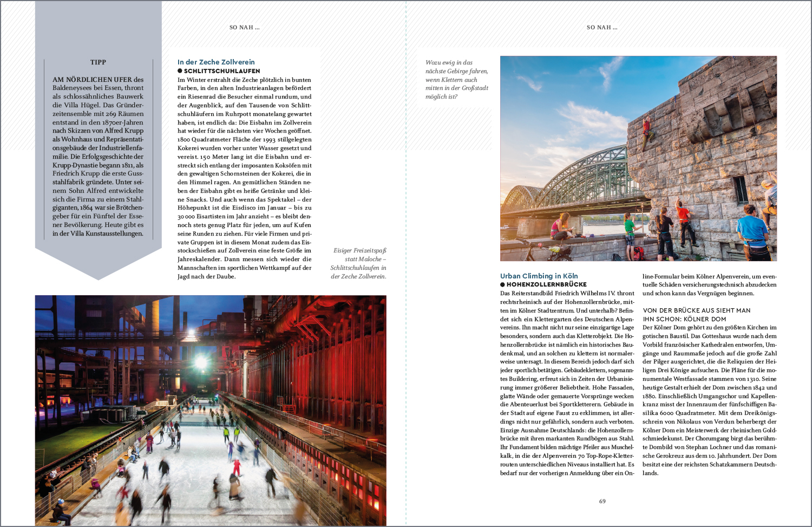Viewport: 812px width, 527px height.
Task: Click the TIPP heading in grey box
Action: (x=98, y=62)
